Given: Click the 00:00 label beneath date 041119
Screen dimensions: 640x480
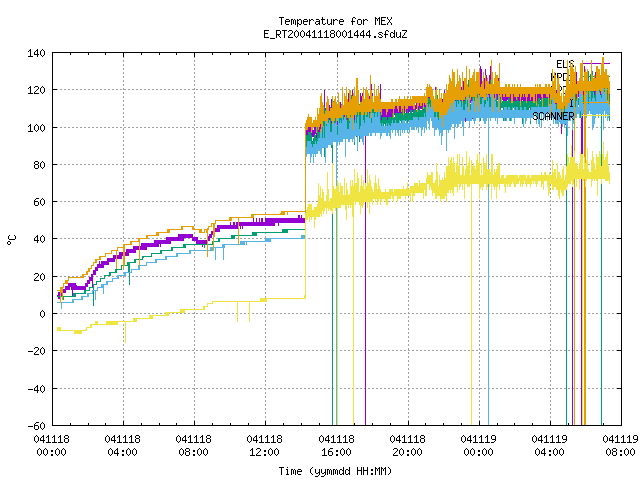Looking at the screenshot, I should [x=478, y=452].
